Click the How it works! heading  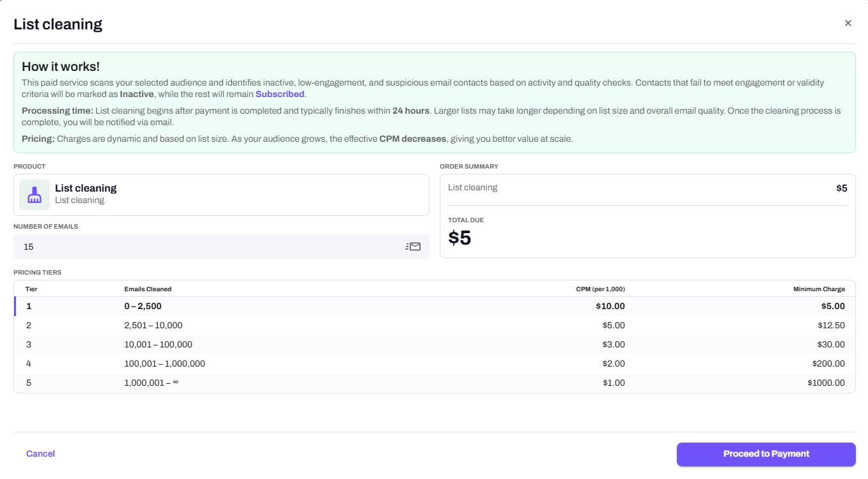(61, 67)
